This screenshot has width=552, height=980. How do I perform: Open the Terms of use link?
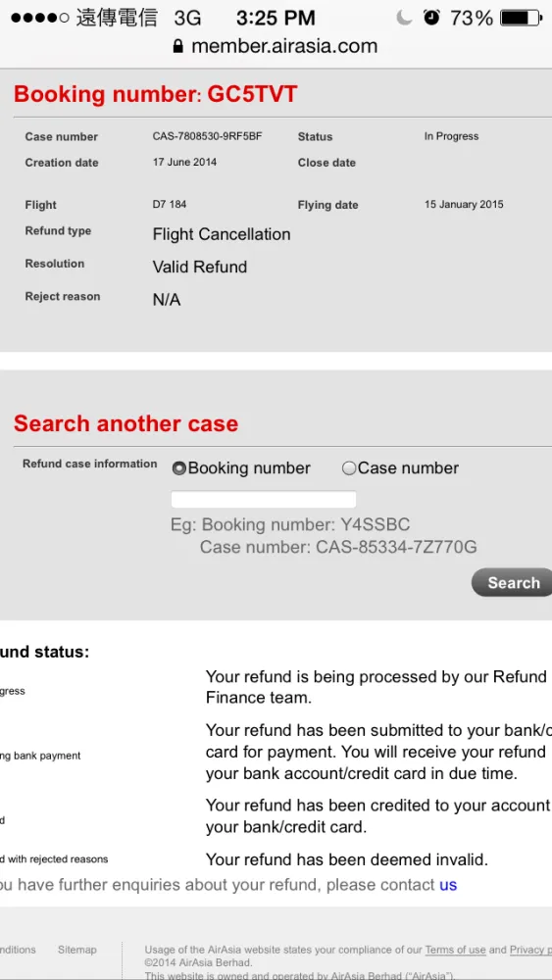click(x=455, y=950)
